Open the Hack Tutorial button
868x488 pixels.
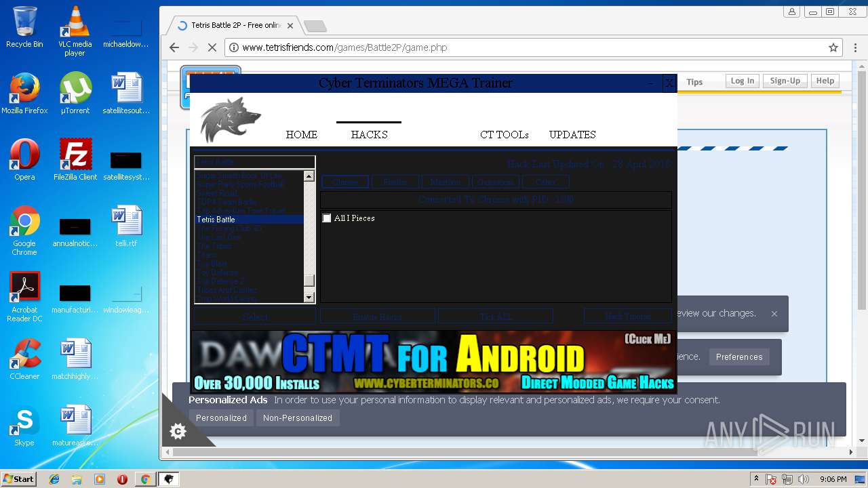tap(628, 317)
